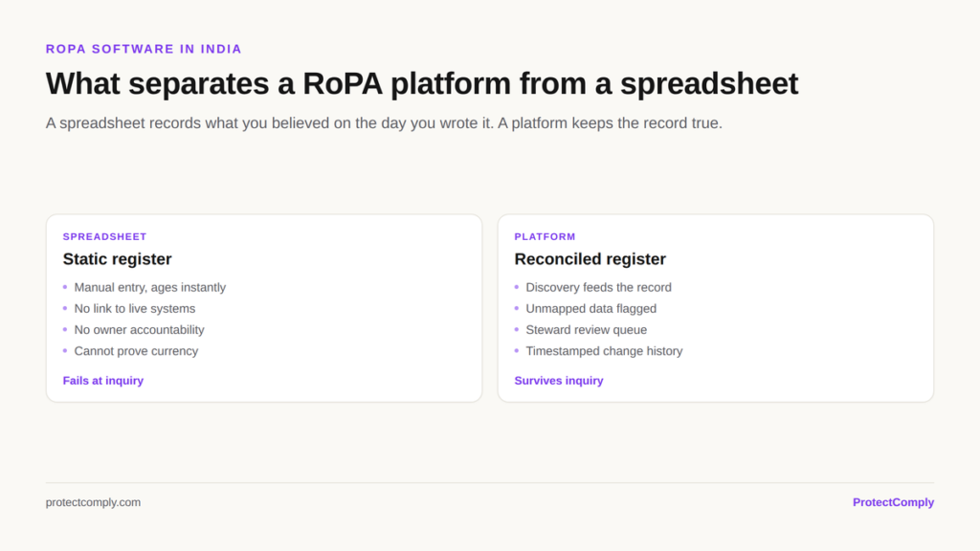Click the 'ROPA SOFTWARE IN INDIA' eyebrow label
This screenshot has height=551, width=980.
[x=144, y=49]
